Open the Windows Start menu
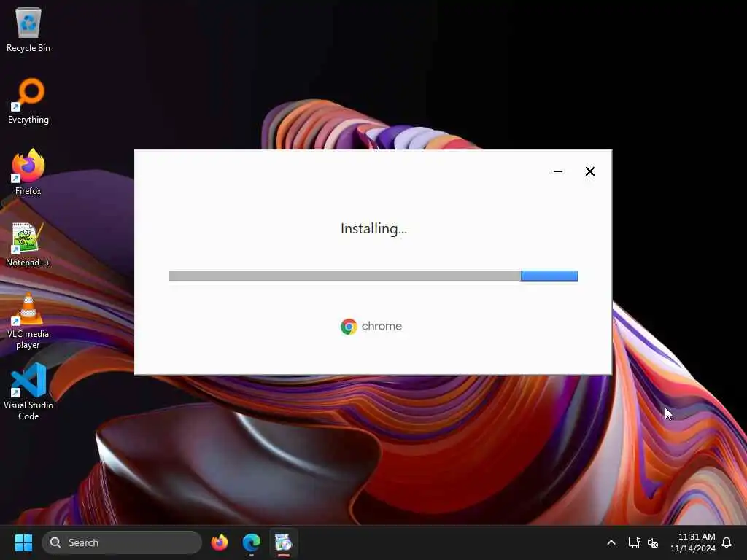 [23, 542]
